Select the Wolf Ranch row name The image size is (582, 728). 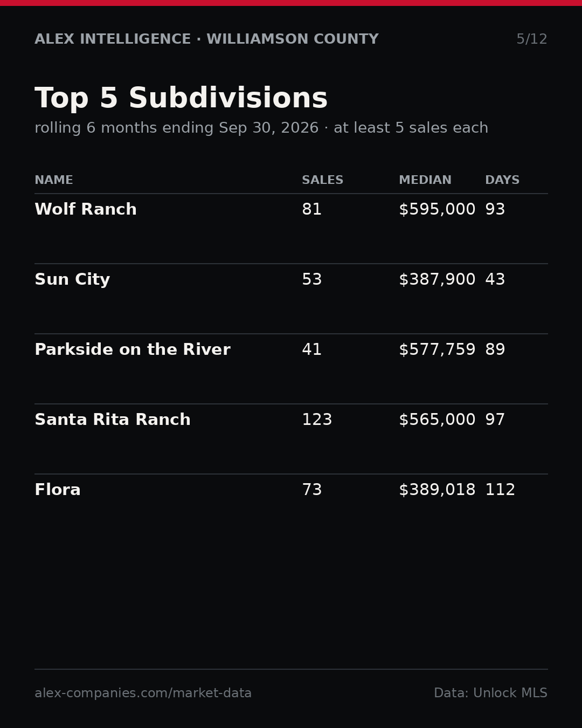[x=86, y=210]
